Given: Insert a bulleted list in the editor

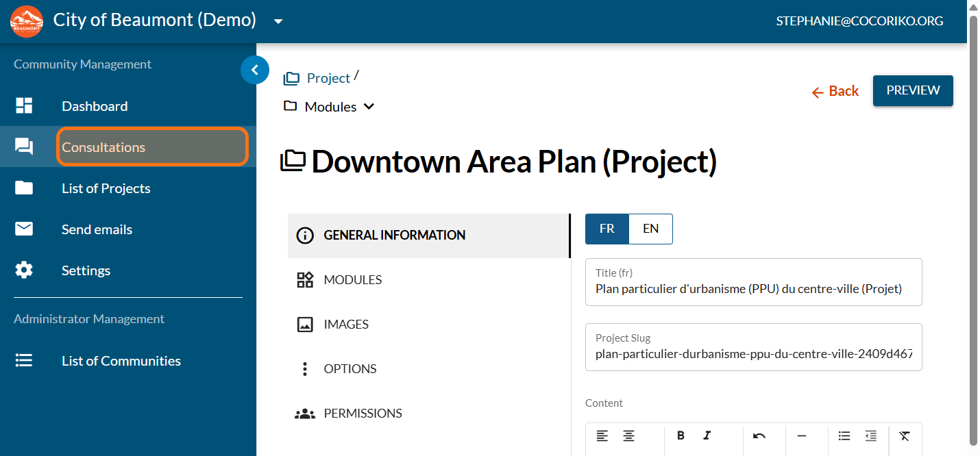Looking at the screenshot, I should coord(844,435).
